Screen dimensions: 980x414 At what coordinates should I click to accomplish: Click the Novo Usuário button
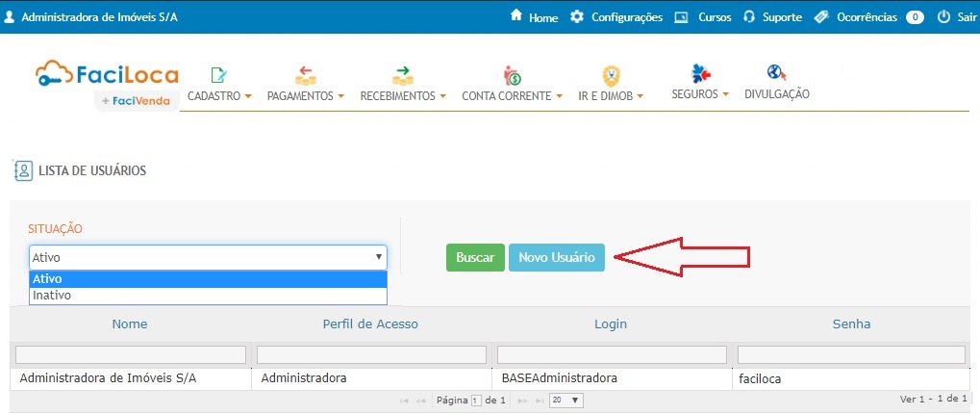click(556, 258)
